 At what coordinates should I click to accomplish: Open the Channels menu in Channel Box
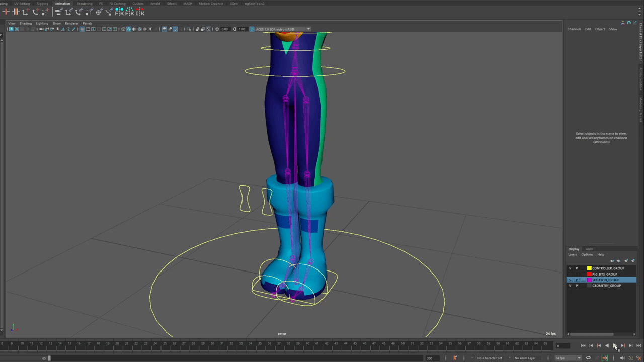pyautogui.click(x=574, y=29)
